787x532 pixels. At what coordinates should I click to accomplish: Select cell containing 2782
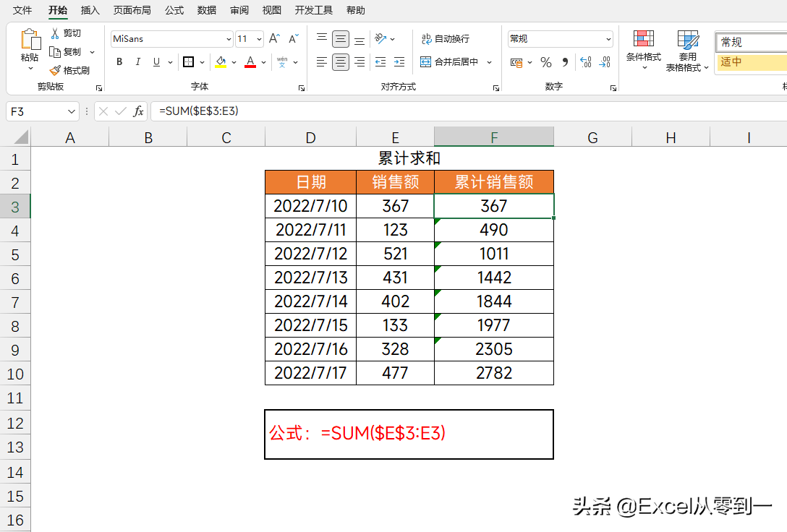494,373
